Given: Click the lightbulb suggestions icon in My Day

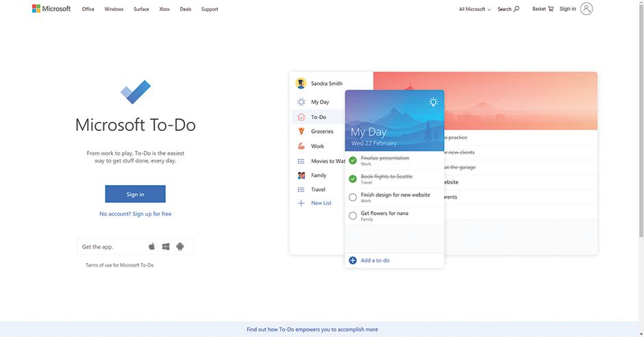Looking at the screenshot, I should pos(433,102).
